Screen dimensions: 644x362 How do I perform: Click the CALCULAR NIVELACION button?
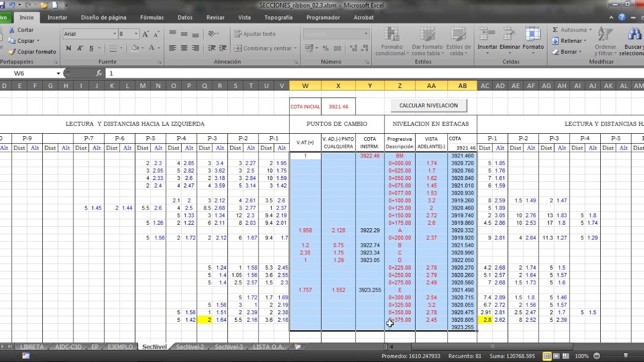point(429,106)
